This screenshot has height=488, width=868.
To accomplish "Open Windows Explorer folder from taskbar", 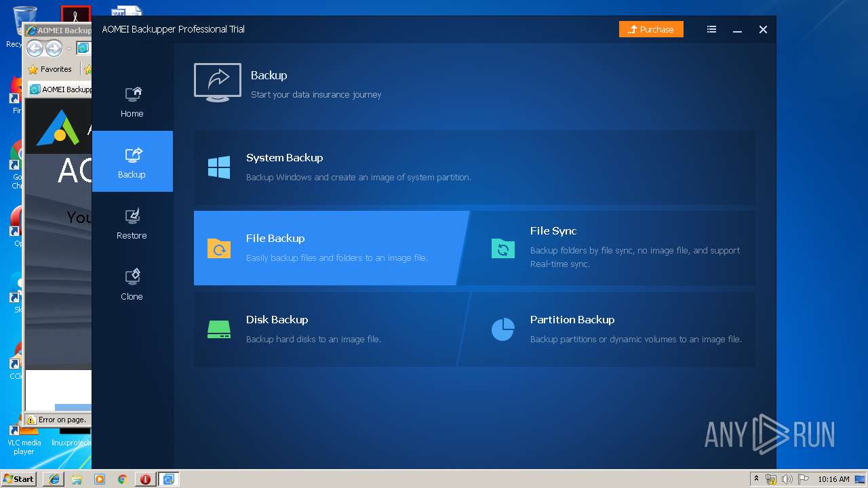I will coord(77,479).
